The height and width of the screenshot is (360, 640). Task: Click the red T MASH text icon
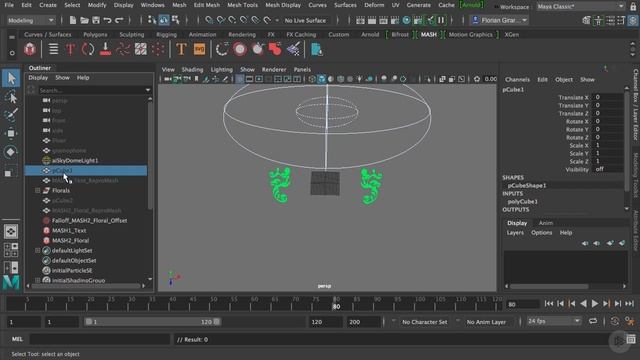point(70,49)
